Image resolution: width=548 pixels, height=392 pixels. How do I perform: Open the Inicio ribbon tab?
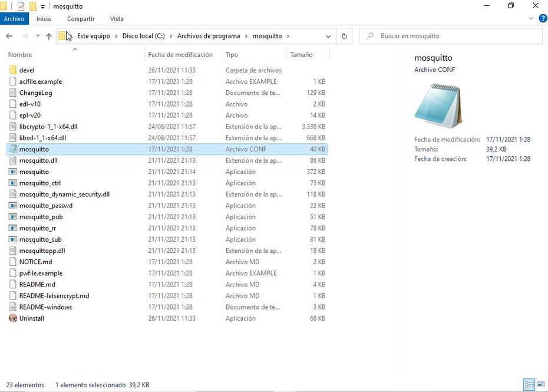click(x=44, y=19)
